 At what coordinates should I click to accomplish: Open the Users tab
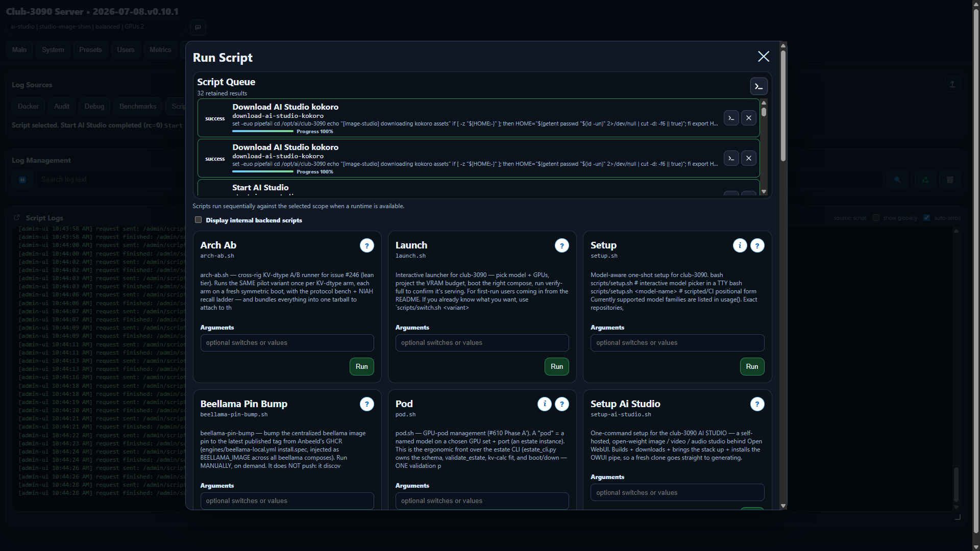126,50
